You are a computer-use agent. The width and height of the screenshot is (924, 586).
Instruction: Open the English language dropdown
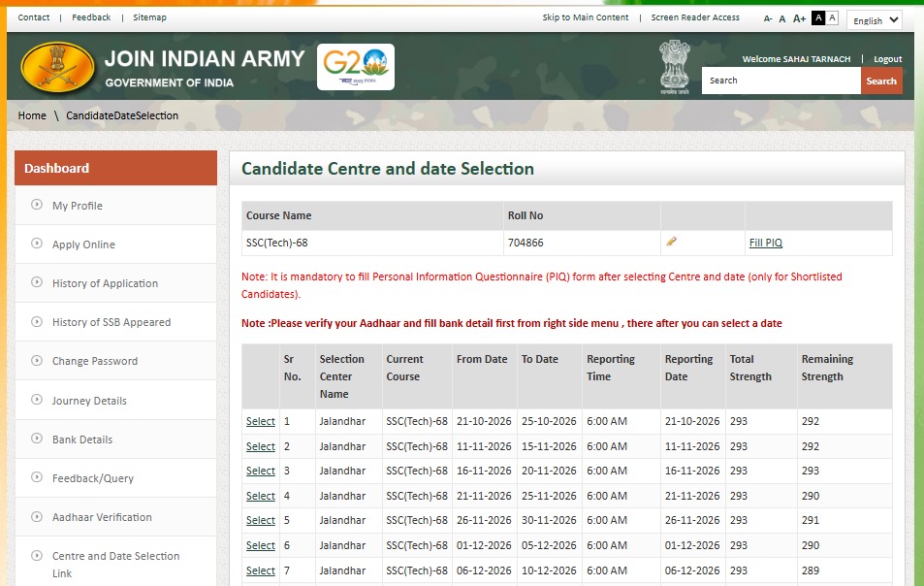tap(875, 20)
